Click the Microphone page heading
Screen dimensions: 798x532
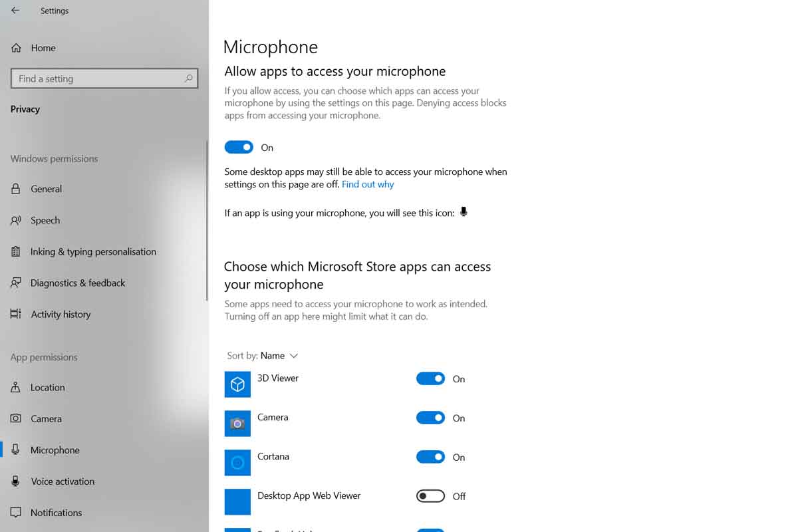(x=271, y=47)
